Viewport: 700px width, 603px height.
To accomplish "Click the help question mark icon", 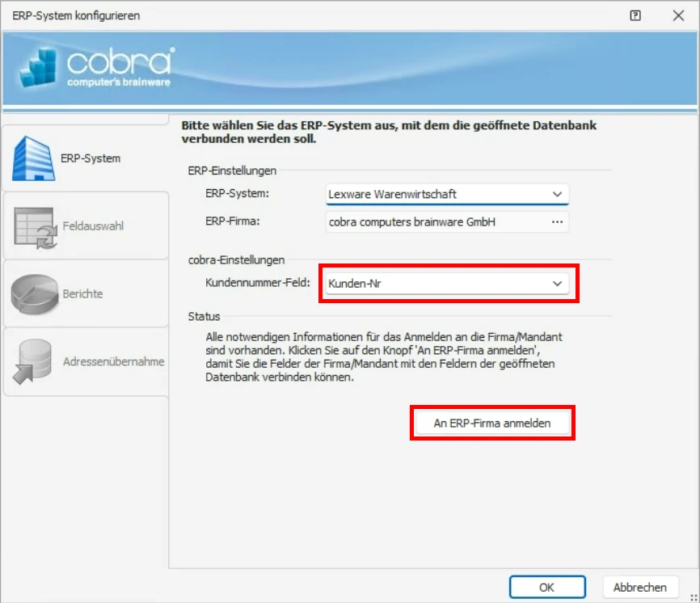I will click(635, 15).
